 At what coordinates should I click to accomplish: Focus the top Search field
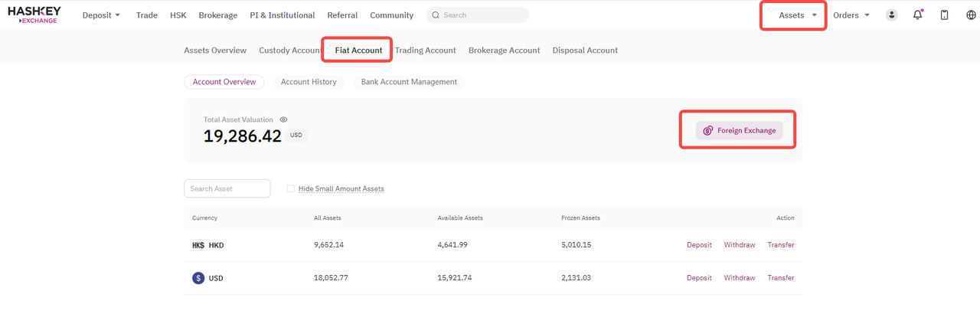(x=477, y=15)
